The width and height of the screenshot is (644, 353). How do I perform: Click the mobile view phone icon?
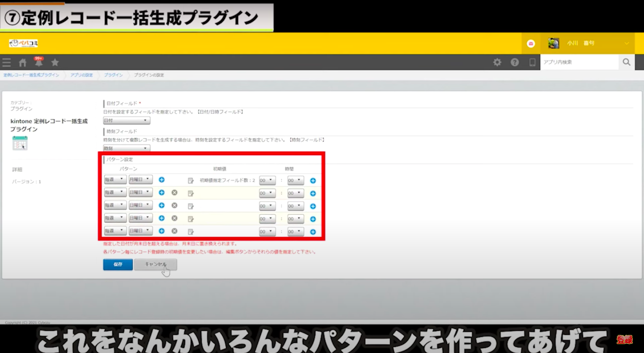pos(532,63)
